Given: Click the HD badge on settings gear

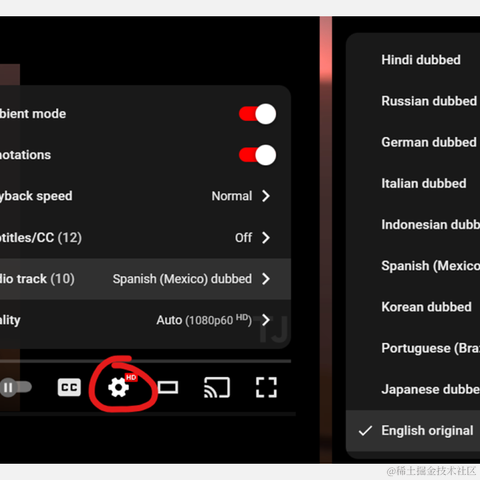Looking at the screenshot, I should (131, 377).
